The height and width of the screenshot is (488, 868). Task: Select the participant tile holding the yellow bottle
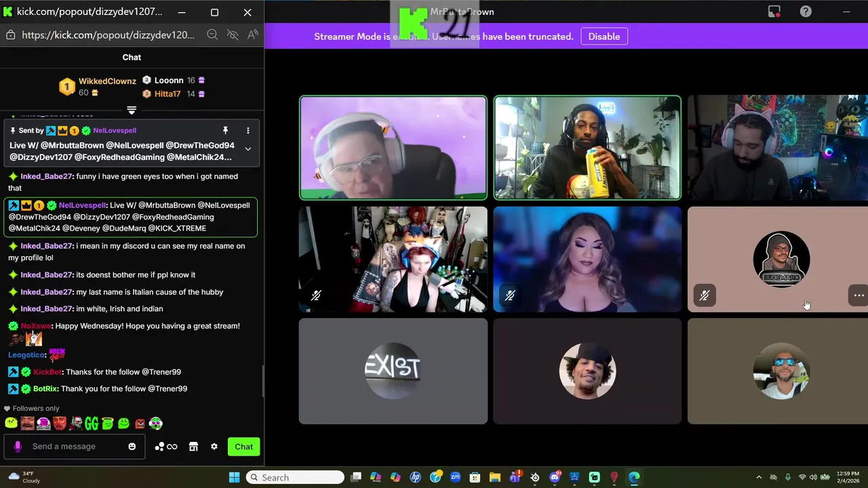click(587, 148)
